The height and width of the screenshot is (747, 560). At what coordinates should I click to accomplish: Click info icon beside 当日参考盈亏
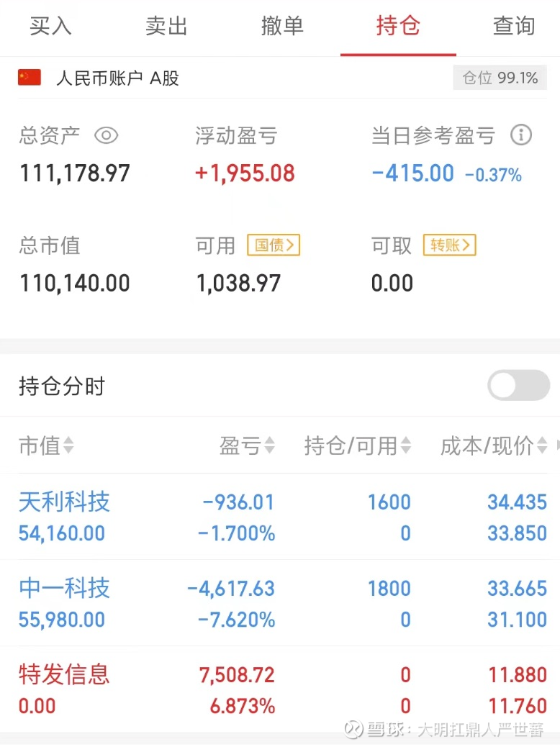[x=520, y=135]
